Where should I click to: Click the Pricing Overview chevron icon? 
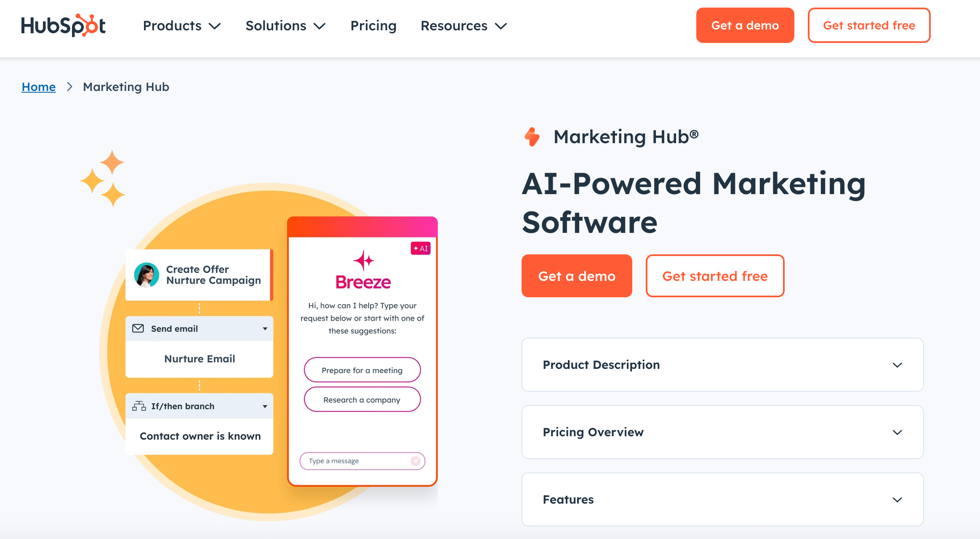point(897,432)
